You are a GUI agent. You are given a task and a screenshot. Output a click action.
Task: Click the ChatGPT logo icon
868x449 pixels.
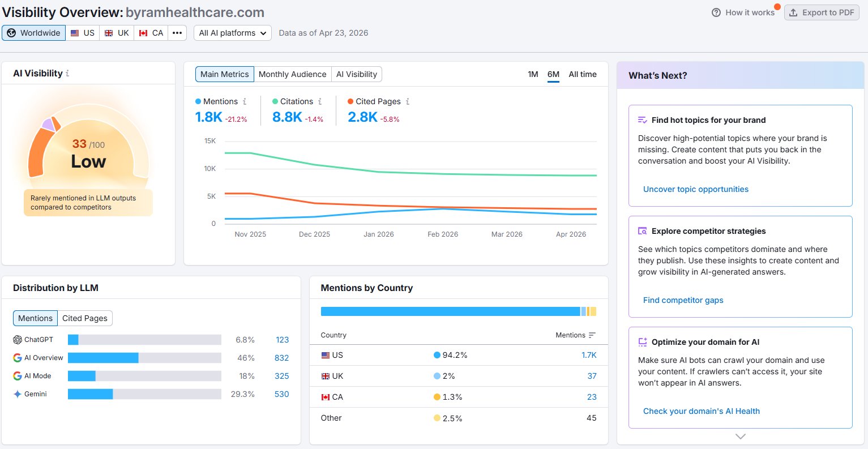click(x=18, y=340)
